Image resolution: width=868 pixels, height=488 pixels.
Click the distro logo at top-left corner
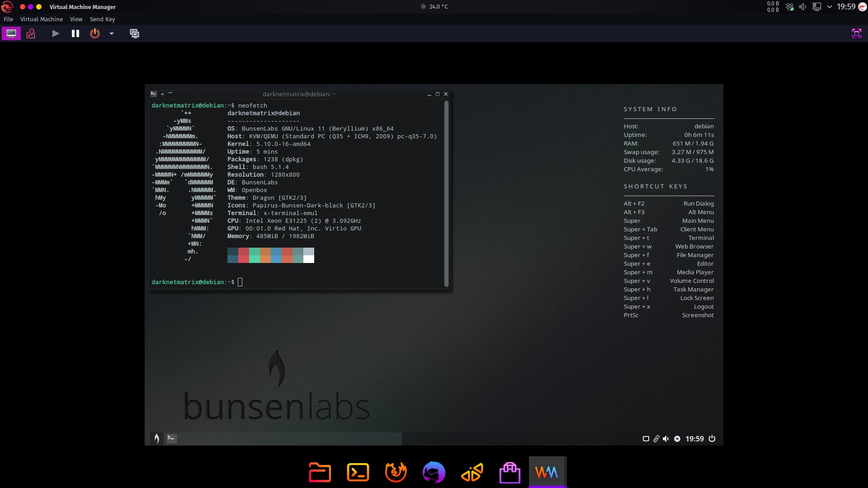7,7
